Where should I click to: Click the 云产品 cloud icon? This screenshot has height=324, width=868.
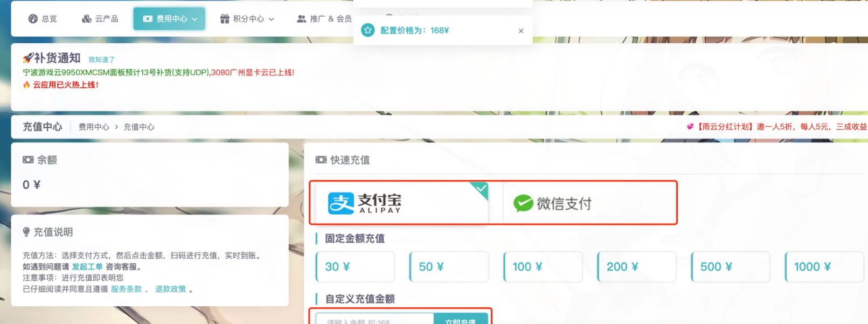click(x=86, y=19)
